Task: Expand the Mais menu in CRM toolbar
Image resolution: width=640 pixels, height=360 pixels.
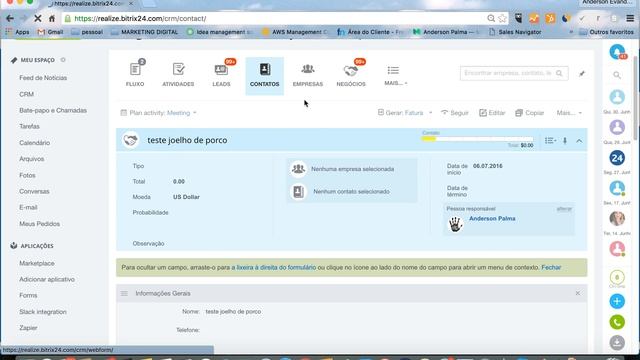Action: tap(395, 76)
